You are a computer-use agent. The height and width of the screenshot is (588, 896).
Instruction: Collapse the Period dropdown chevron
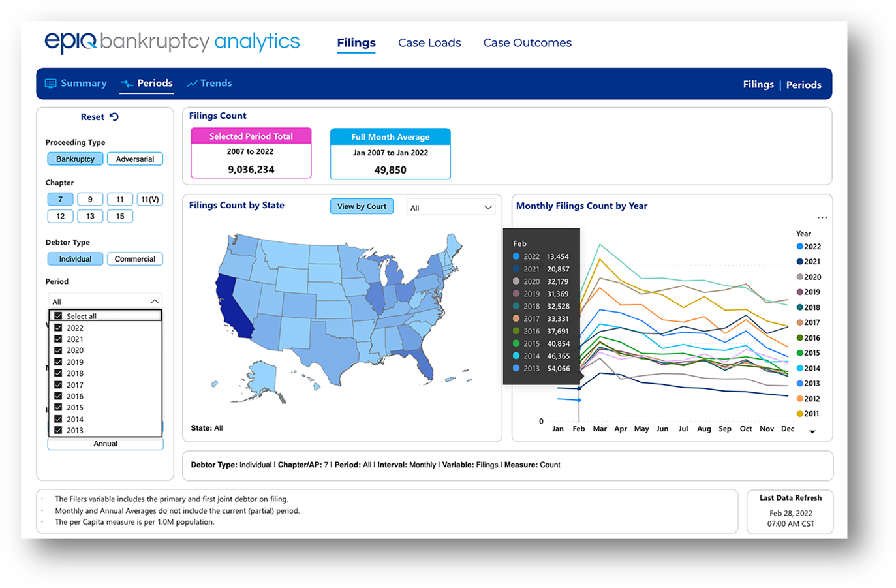[155, 302]
